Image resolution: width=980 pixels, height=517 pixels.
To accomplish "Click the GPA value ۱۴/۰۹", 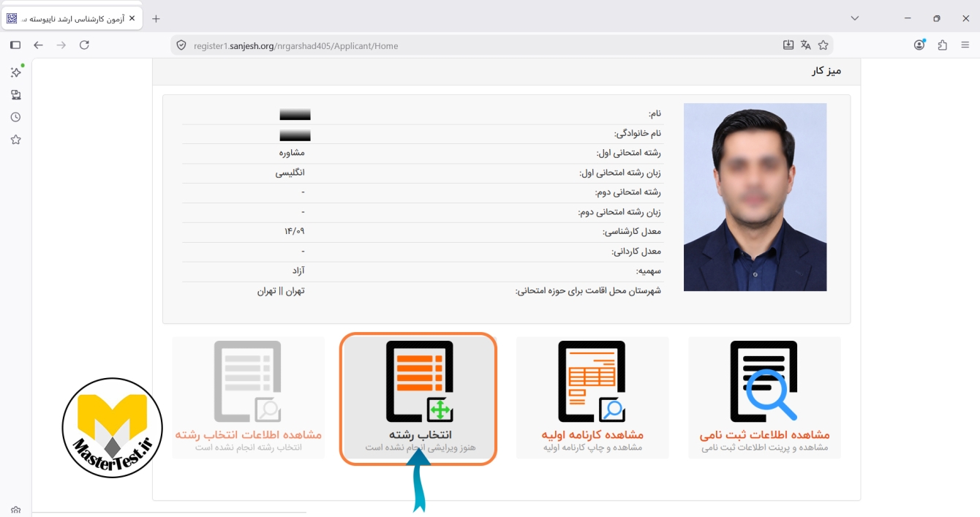I will click(294, 231).
